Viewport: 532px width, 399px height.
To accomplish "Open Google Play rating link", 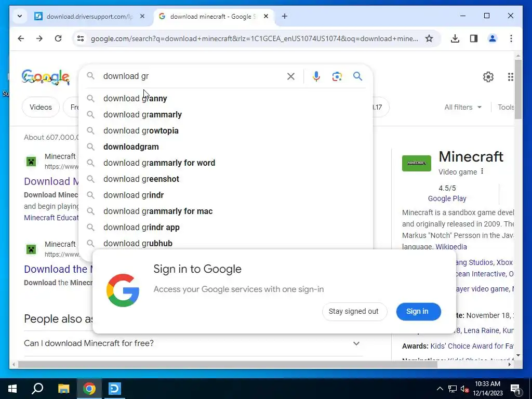I will pos(447,198).
